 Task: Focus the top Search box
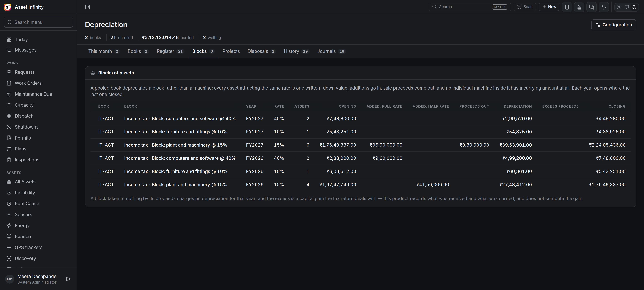469,7
